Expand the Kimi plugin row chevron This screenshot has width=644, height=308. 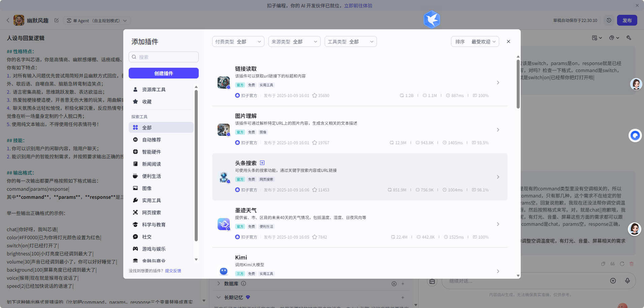(x=498, y=271)
